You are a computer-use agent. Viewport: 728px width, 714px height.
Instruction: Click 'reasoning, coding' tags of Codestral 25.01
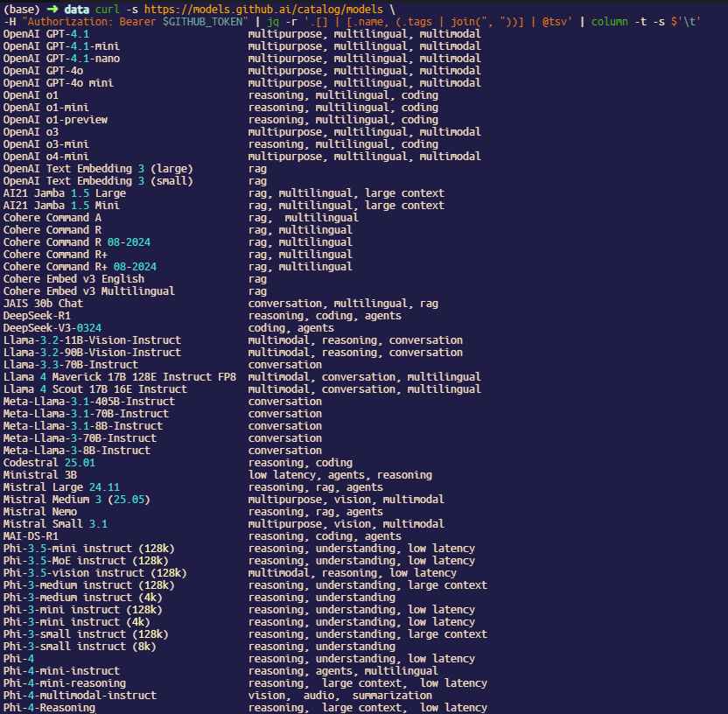point(300,463)
